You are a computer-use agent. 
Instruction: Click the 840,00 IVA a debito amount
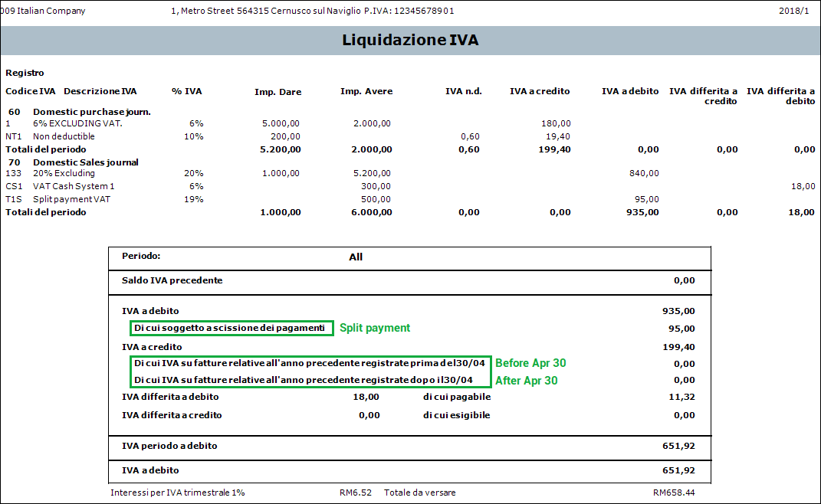coord(644,174)
